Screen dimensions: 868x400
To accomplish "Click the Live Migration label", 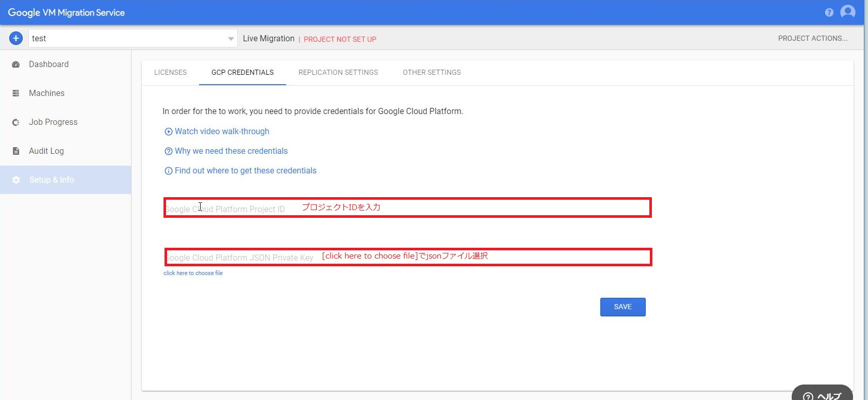I will pos(269,39).
